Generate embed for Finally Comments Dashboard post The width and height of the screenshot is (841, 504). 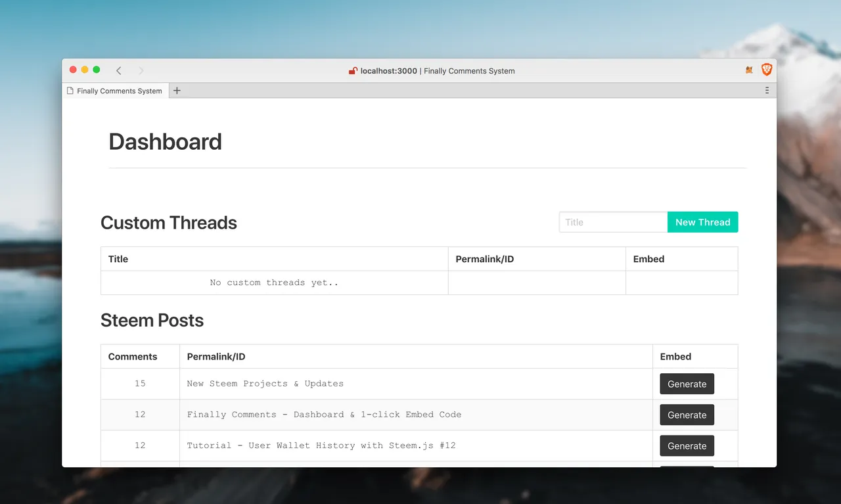pos(687,415)
